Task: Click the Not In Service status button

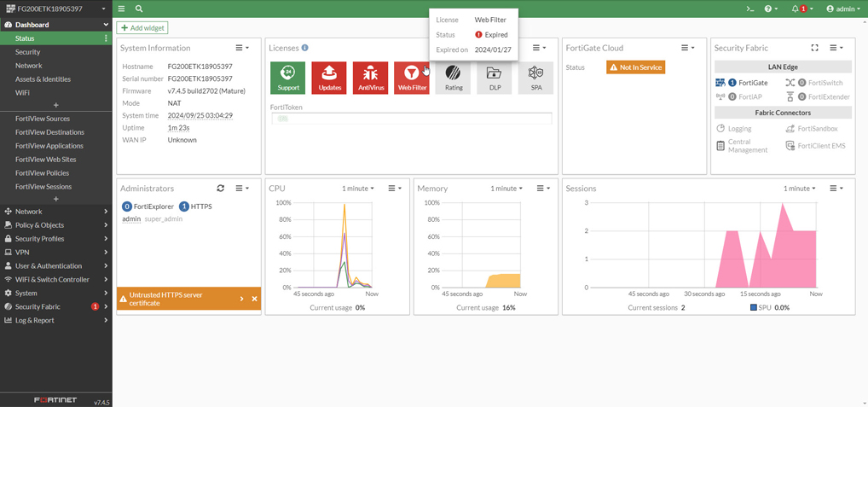Action: click(635, 67)
